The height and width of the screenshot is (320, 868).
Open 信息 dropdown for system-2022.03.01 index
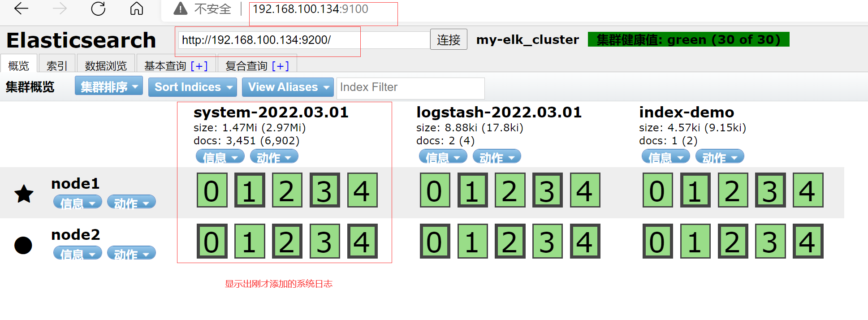220,157
